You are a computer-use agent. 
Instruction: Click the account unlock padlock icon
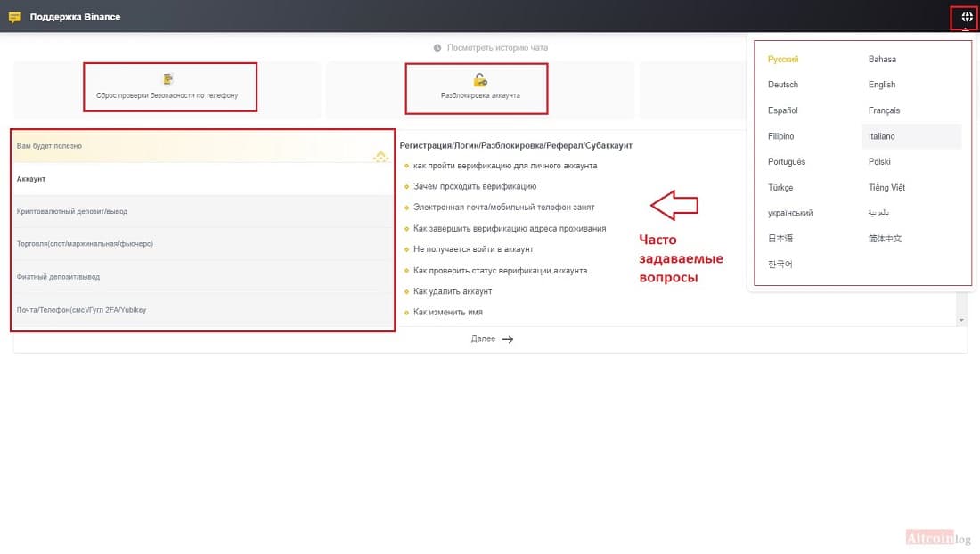pos(480,80)
